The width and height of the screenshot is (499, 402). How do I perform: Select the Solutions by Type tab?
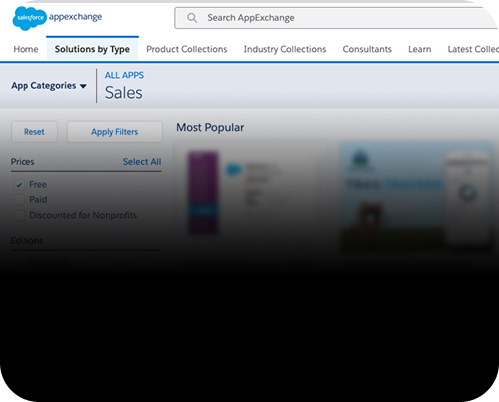tap(92, 49)
